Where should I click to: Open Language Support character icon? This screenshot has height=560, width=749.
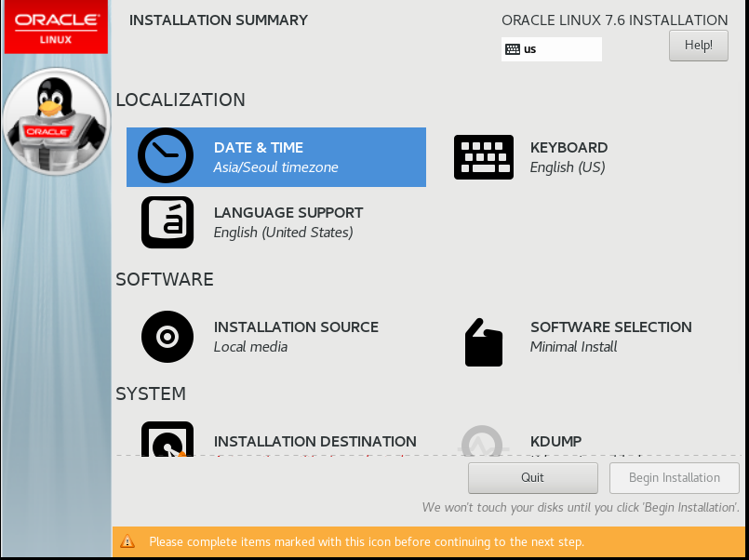point(167,222)
